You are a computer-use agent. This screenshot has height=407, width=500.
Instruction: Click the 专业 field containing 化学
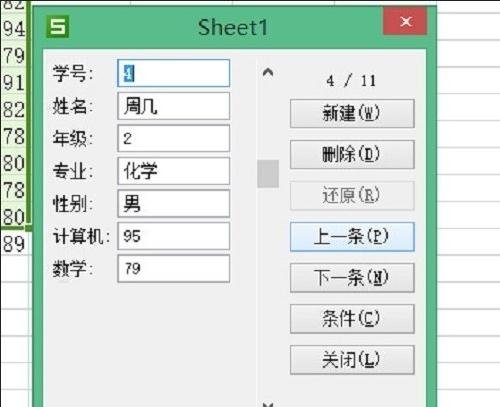[174, 171]
